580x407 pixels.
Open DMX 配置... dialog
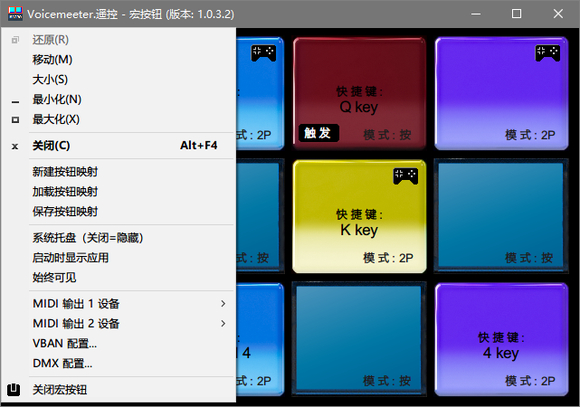click(x=118, y=364)
